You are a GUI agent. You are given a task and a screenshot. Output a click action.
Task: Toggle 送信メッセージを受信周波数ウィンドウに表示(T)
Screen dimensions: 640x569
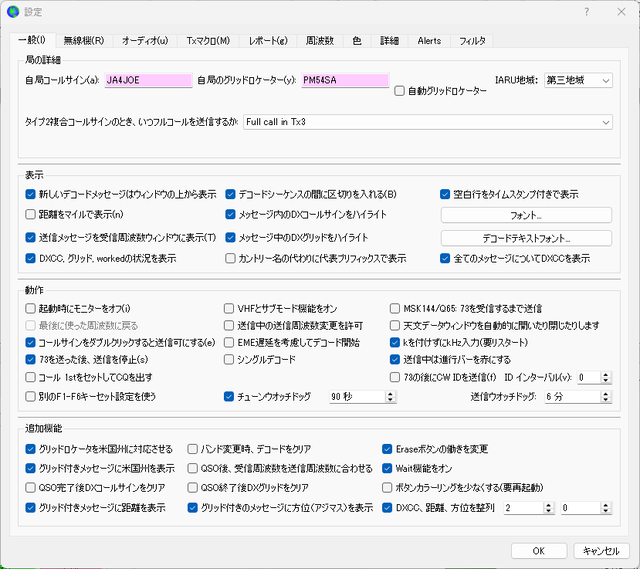(30, 238)
